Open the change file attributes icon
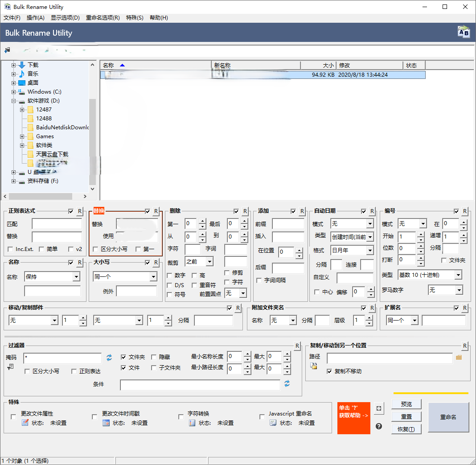Image resolution: width=476 pixels, height=465 pixels. [x=25, y=423]
